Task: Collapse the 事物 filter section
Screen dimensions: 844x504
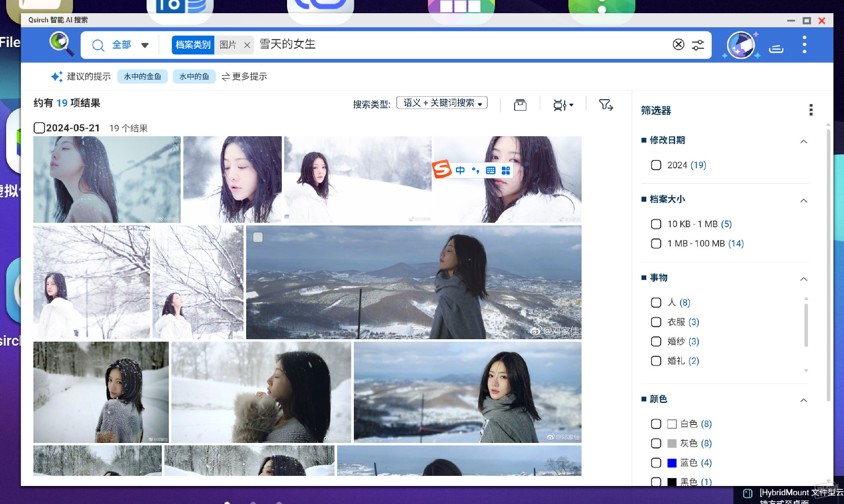Action: point(804,279)
